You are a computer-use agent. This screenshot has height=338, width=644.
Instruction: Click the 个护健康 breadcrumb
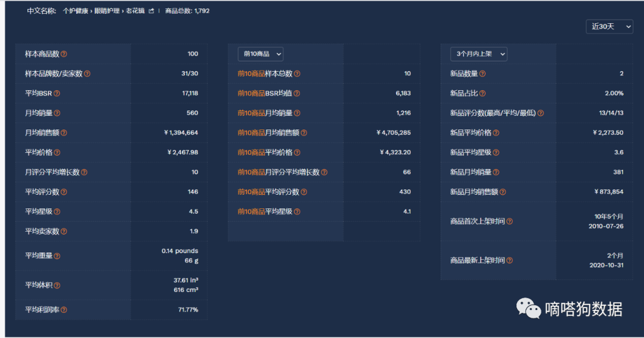pyautogui.click(x=75, y=11)
